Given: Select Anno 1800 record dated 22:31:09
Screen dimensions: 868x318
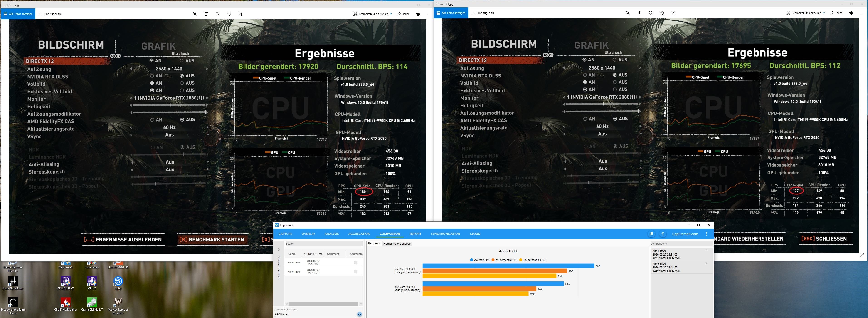Looking at the screenshot, I should pyautogui.click(x=324, y=262).
